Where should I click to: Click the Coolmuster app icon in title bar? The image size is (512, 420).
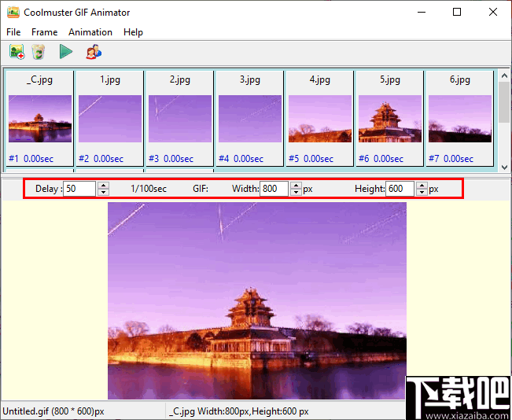(x=13, y=13)
